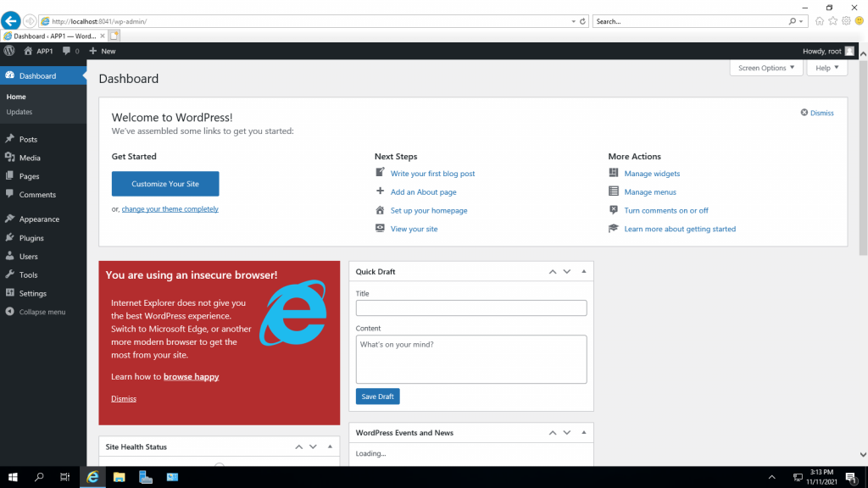Viewport: 868px width, 488px height.
Task: Open the address bar autocomplete dropdown
Action: [574, 21]
